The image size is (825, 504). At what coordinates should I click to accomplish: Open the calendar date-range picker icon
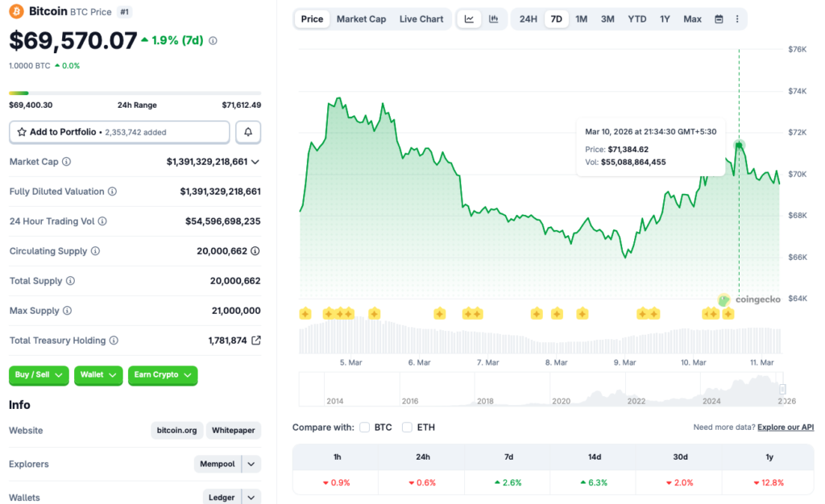pyautogui.click(x=718, y=19)
